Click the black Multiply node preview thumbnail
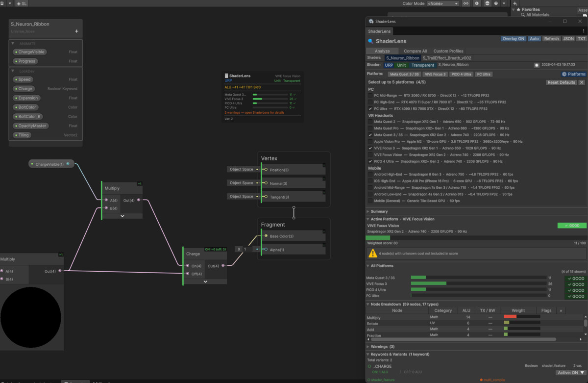Screen dimensions: 588x383 click(x=31, y=317)
